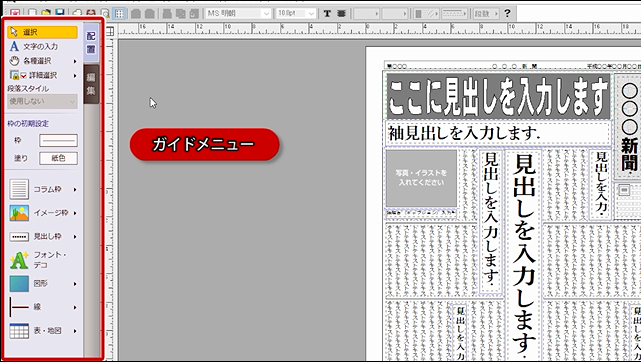Click the 見出し枠 heading frame icon
This screenshot has width=641, height=362.
pos(19,237)
